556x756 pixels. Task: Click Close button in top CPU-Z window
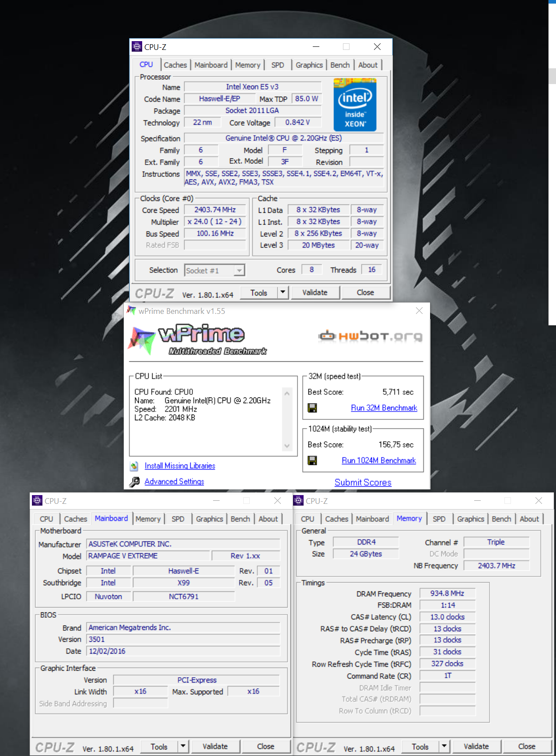365,292
